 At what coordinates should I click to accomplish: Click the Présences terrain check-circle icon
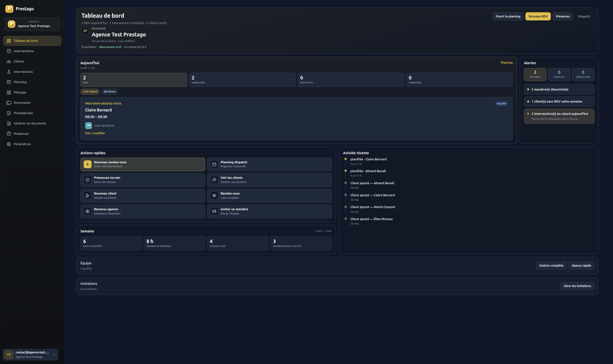click(88, 180)
